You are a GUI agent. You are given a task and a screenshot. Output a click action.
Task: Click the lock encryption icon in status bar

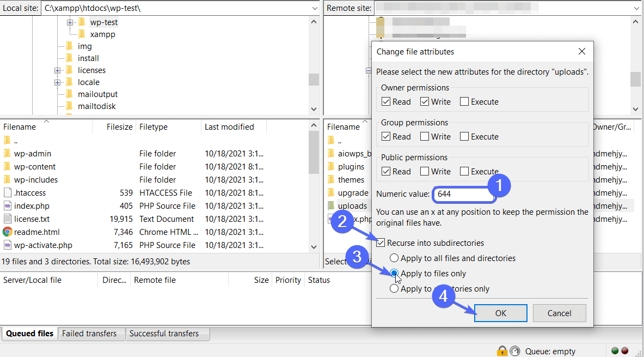502,351
